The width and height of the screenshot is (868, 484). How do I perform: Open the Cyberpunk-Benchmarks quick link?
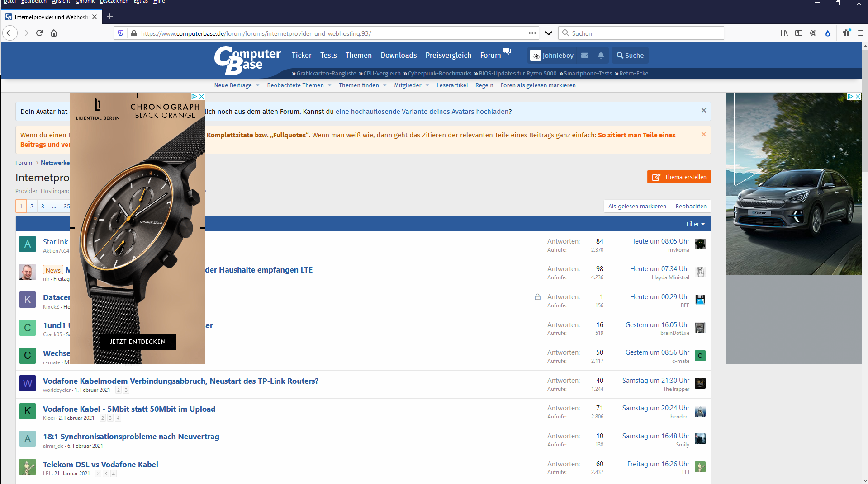click(x=440, y=73)
